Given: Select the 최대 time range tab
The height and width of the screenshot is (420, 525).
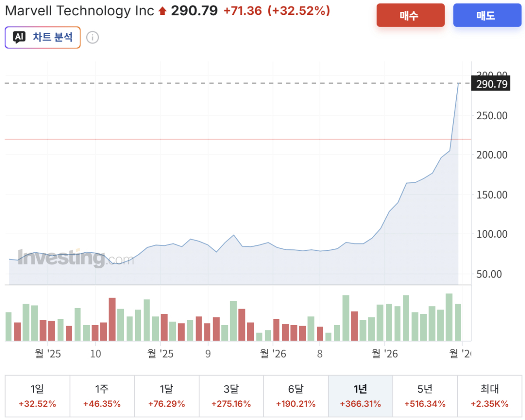Looking at the screenshot, I should point(490,396).
